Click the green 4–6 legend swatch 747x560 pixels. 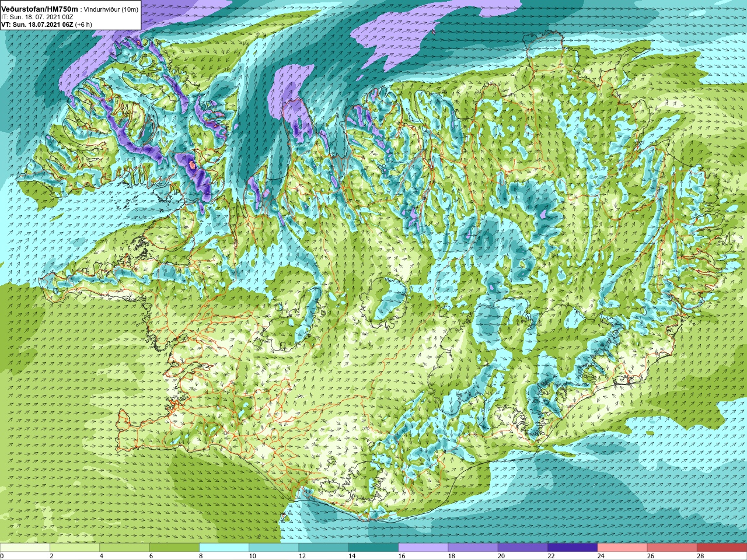(x=124, y=547)
